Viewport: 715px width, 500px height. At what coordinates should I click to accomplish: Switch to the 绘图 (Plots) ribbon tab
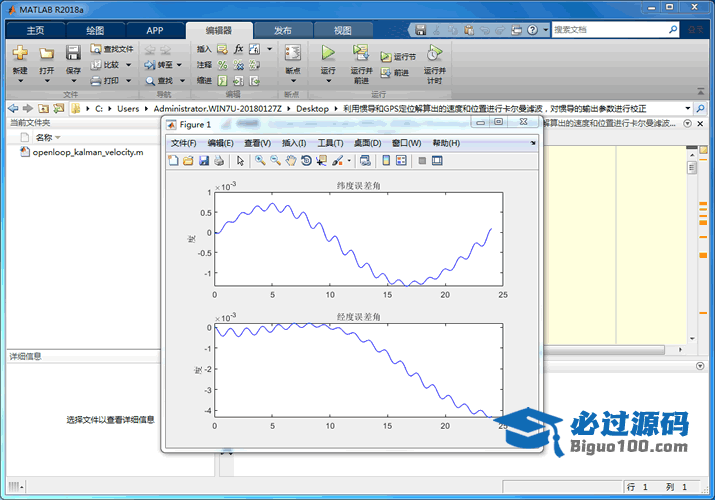pos(95,30)
